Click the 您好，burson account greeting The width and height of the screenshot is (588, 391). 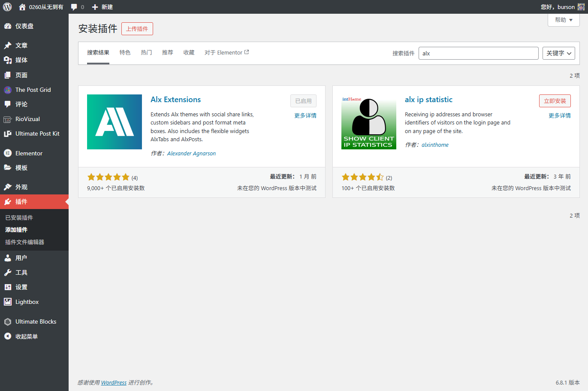tap(558, 7)
